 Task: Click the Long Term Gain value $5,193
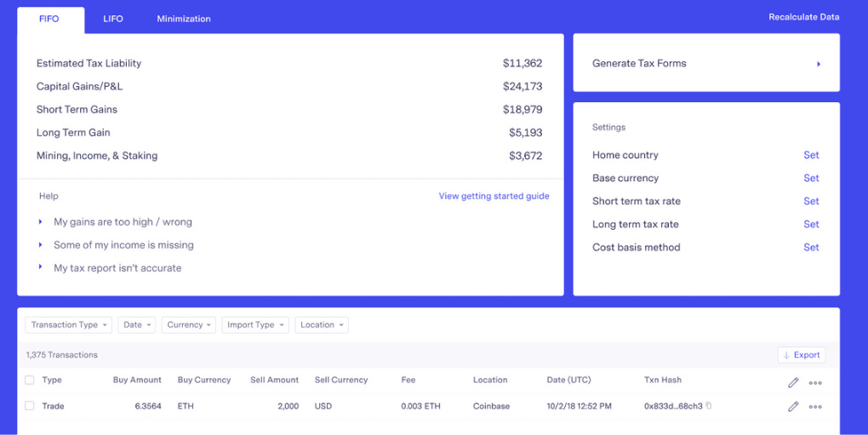pyautogui.click(x=526, y=133)
